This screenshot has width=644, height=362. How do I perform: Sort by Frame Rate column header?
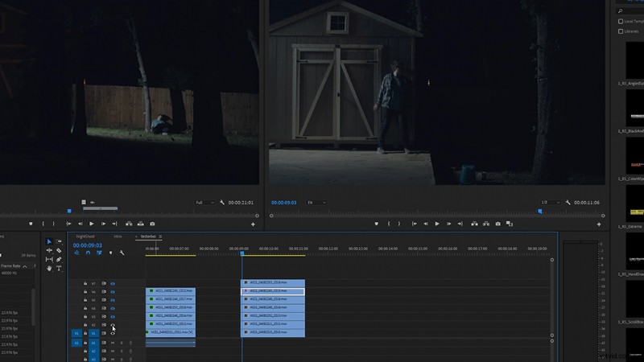[x=10, y=266]
